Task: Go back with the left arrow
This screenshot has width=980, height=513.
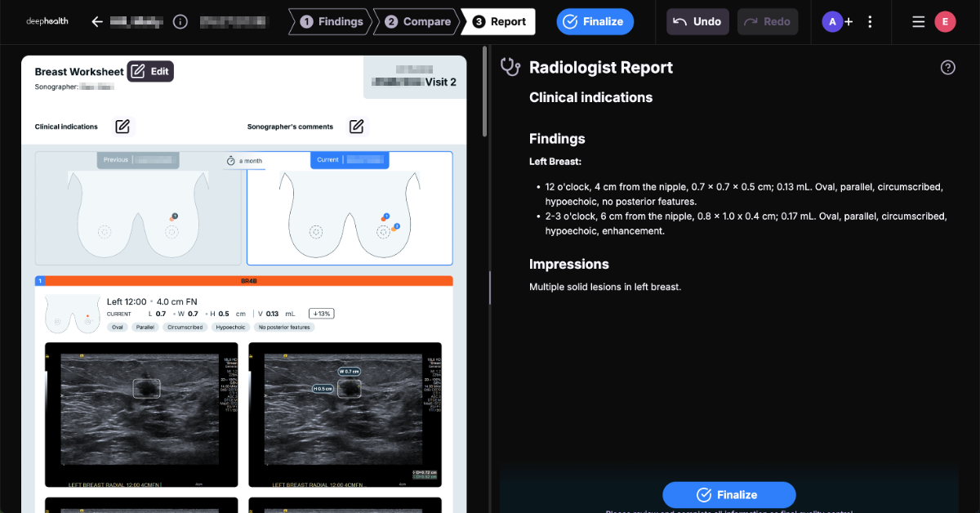Action: coord(97,22)
